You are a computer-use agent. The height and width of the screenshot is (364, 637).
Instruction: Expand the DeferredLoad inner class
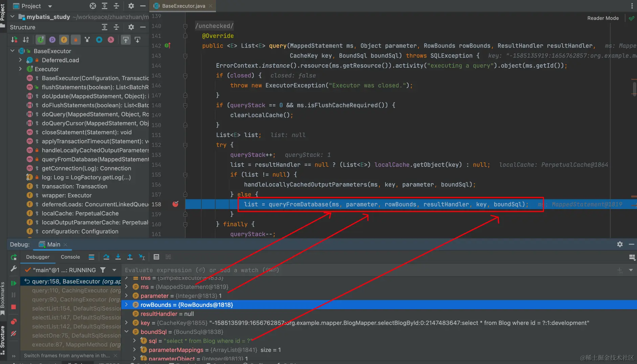20,60
